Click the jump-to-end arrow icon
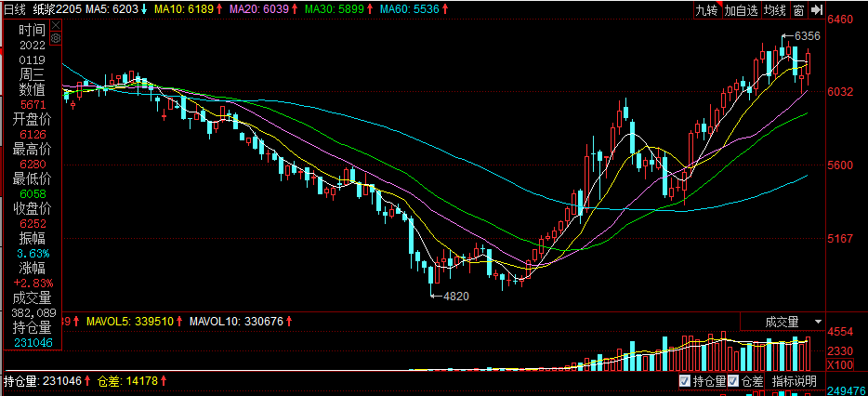This screenshot has width=868, height=396. [x=815, y=9]
